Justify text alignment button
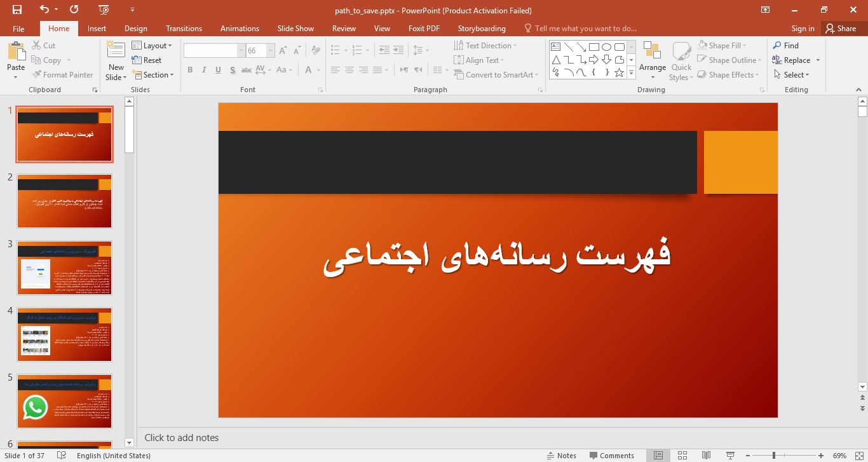868x462 pixels. click(x=377, y=70)
